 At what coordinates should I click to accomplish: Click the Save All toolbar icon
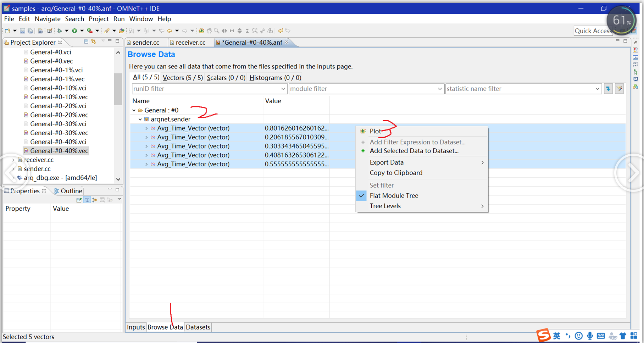[30, 31]
